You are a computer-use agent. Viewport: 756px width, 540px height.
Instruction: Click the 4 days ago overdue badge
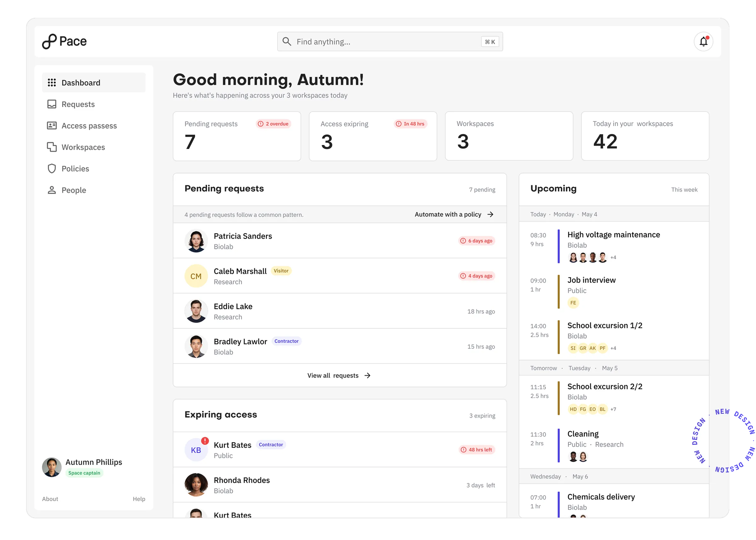point(476,276)
